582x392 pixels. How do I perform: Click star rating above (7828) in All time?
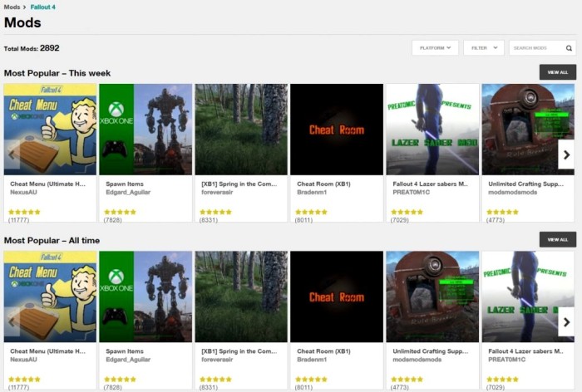[120, 380]
